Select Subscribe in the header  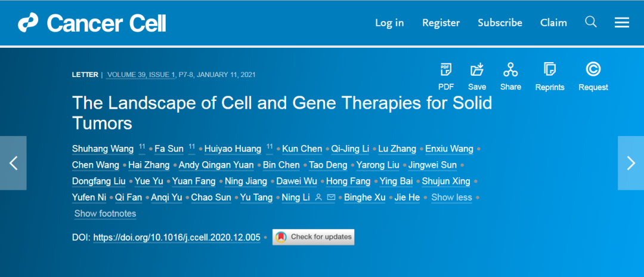click(500, 23)
